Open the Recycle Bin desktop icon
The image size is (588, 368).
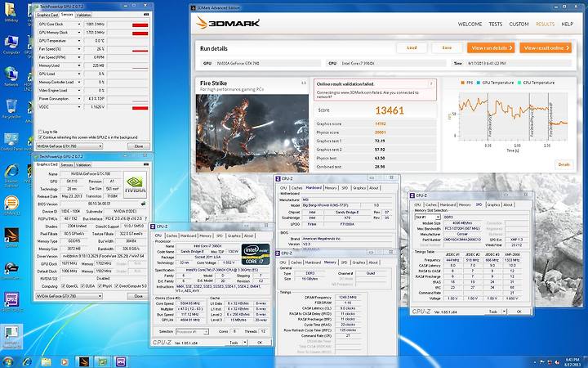tap(11, 109)
